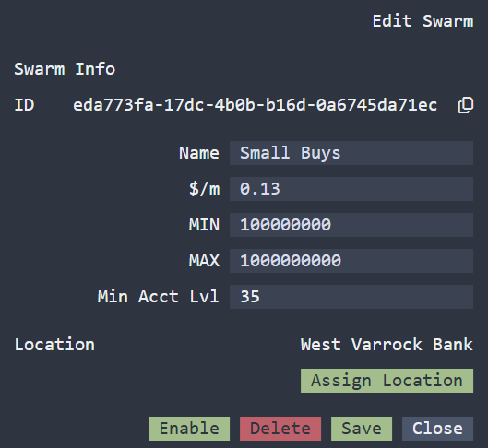This screenshot has width=488, height=448.
Task: Click the ID label
Action: [x=24, y=105]
